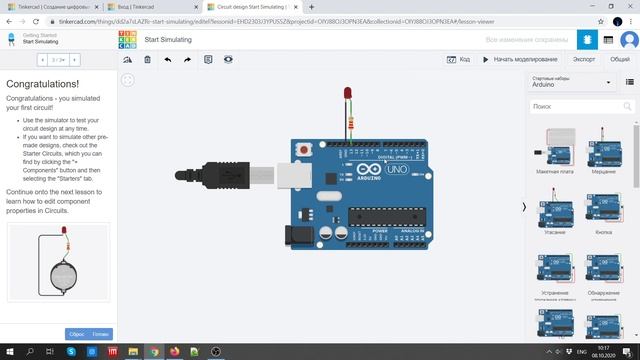Viewport: 640px width, 360px height.
Task: Collapse the components panel chevron
Action: [524, 207]
